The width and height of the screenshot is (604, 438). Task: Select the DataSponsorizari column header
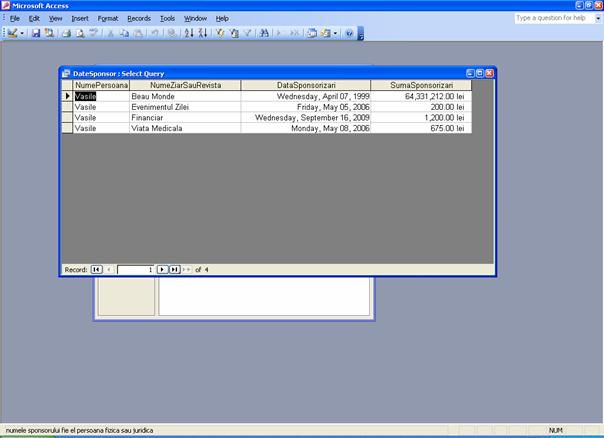coord(305,85)
